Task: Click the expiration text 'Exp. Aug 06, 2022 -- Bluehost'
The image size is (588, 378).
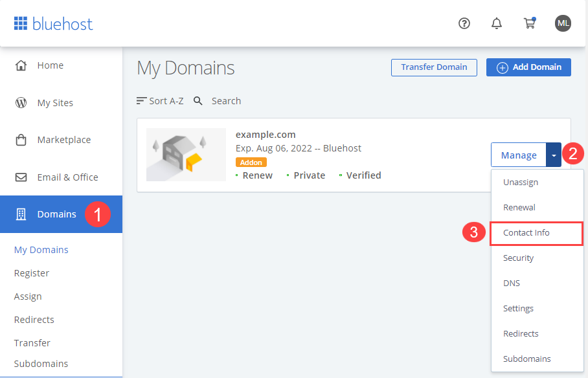Action: click(298, 148)
